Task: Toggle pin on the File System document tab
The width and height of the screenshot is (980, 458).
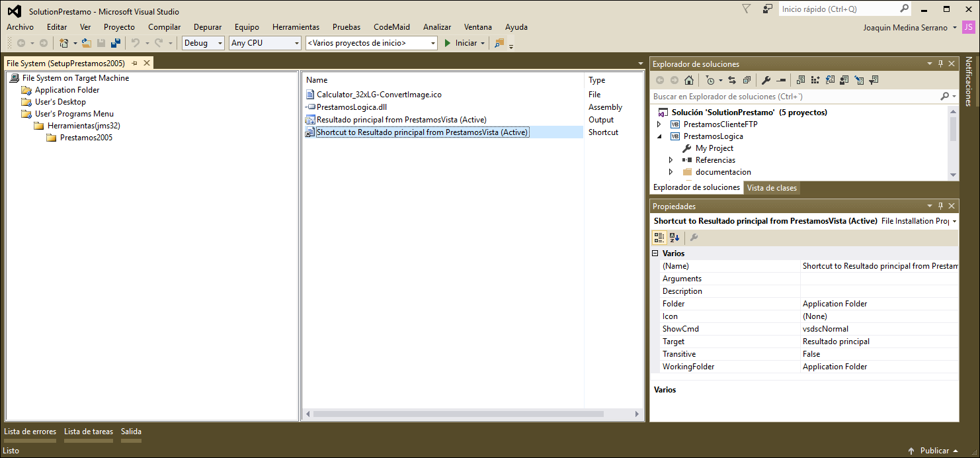Action: 134,64
